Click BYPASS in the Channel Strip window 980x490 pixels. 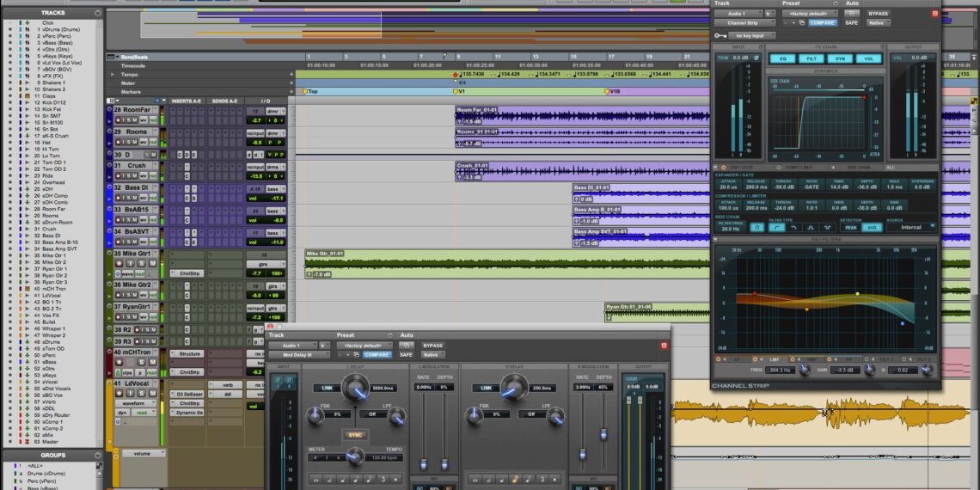click(878, 14)
